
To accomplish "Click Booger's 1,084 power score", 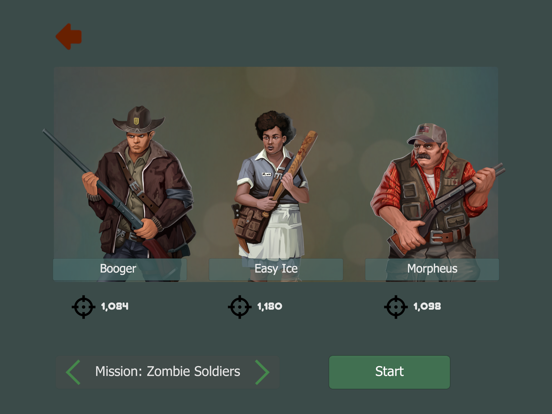I will (115, 306).
